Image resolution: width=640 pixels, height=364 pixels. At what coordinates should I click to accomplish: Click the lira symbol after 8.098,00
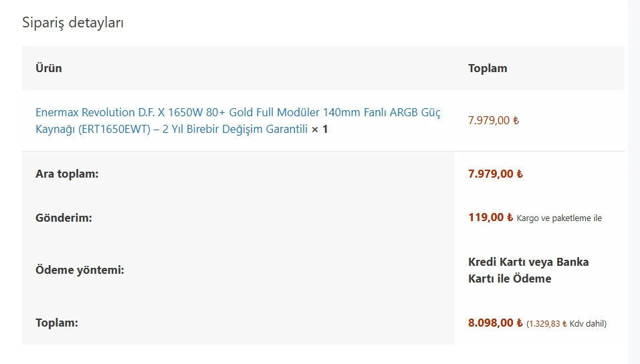(520, 323)
